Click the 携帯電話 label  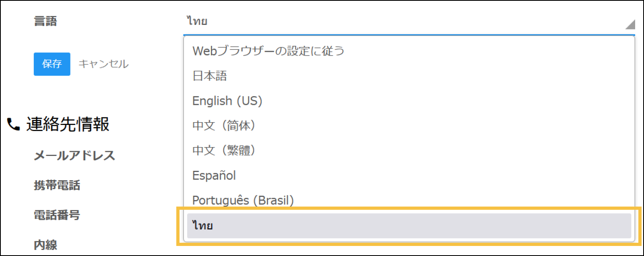[x=57, y=185]
